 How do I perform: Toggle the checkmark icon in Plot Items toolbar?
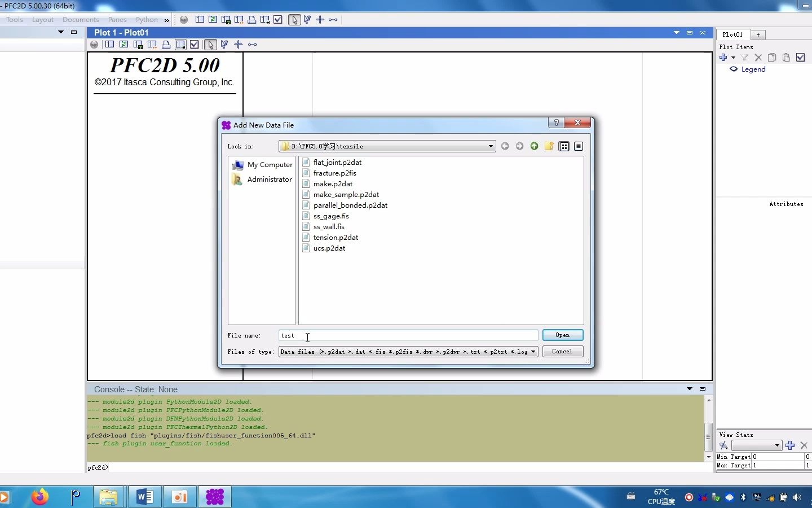point(800,58)
